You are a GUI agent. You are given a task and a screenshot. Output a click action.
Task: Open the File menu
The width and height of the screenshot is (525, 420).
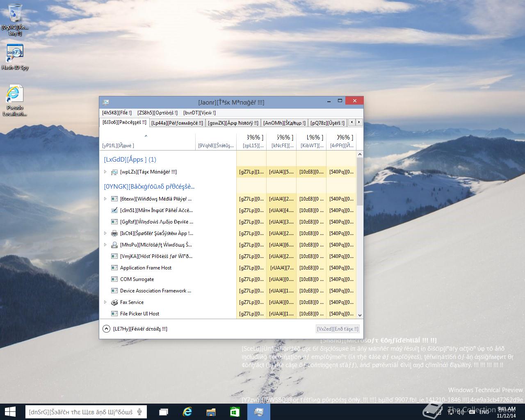point(117,113)
